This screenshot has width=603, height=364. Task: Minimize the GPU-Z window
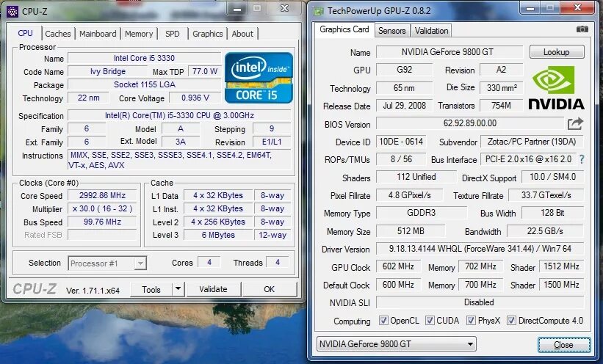[x=531, y=7]
